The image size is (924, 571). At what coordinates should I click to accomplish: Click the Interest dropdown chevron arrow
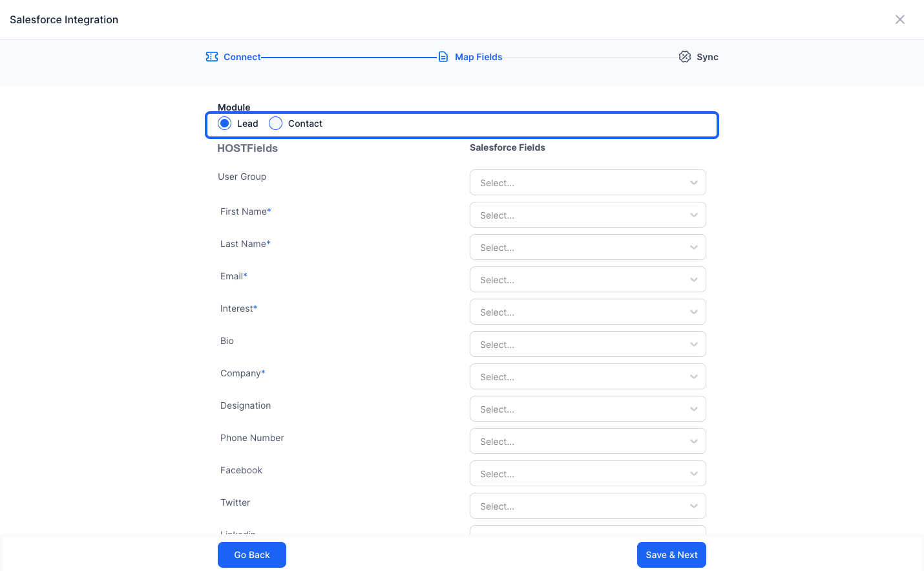pos(694,312)
